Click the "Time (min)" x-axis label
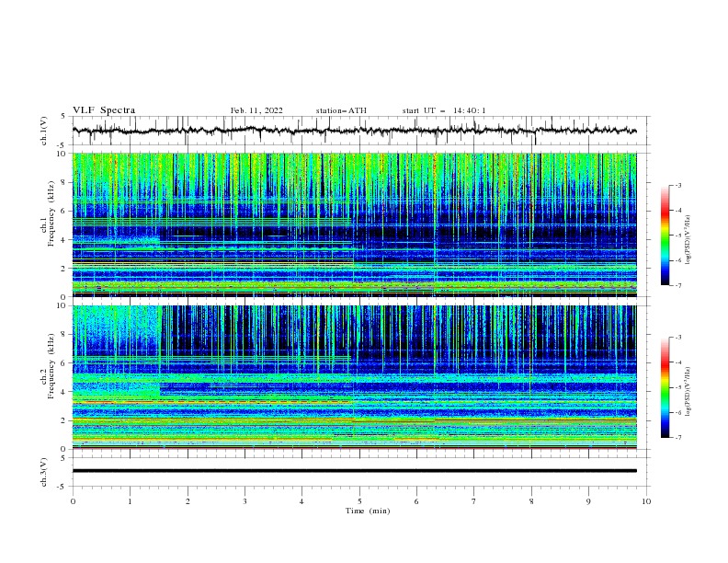 click(x=368, y=511)
